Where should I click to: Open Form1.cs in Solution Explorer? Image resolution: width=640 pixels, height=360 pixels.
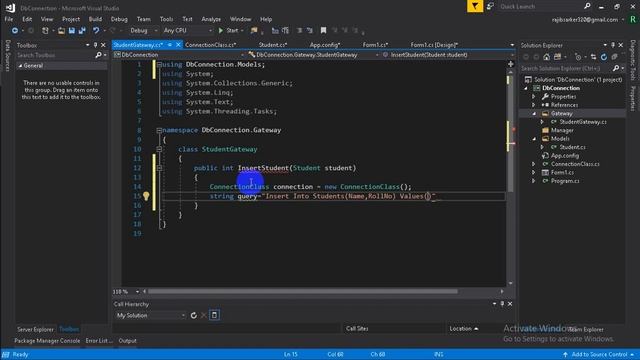pos(562,173)
